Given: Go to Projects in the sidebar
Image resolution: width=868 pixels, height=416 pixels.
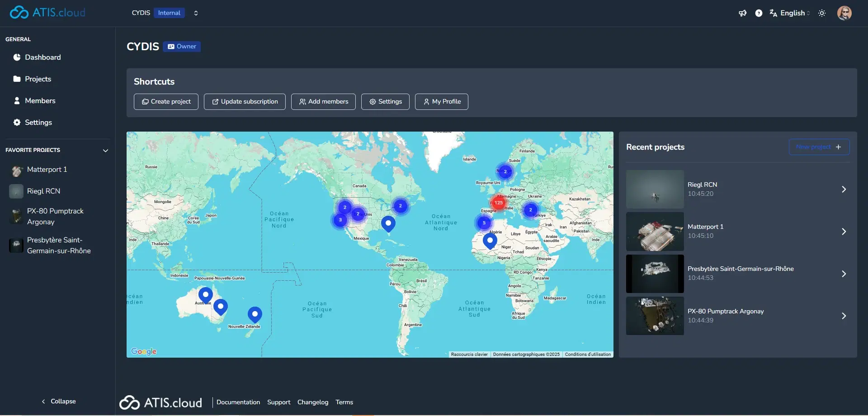Looking at the screenshot, I should click(38, 79).
